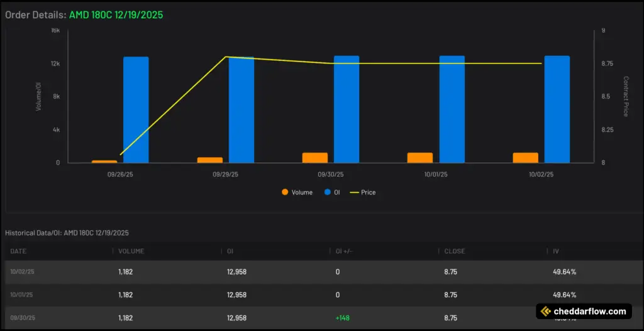Sort table by OI column header
Viewport: 644px width, 331px height.
[x=230, y=251]
